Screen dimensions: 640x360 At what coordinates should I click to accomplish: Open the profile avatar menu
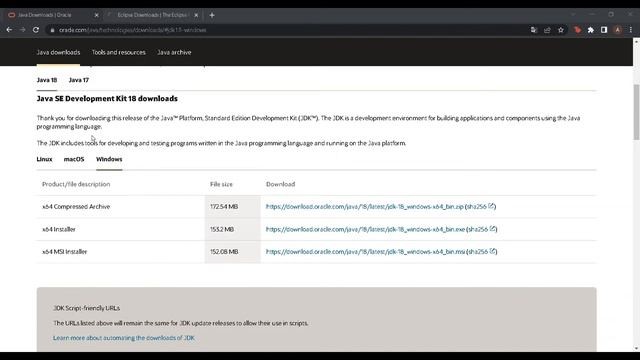coord(618,30)
